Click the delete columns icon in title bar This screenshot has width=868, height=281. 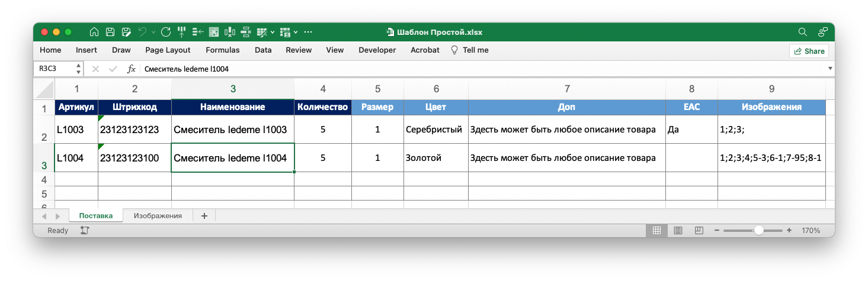point(230,32)
